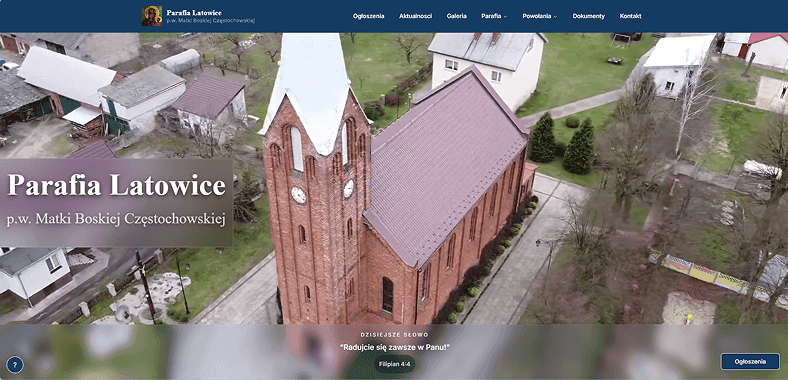788x380 pixels.
Task: Click the quote "Radujcie się zawsze w Panu!"
Action: [x=395, y=347]
